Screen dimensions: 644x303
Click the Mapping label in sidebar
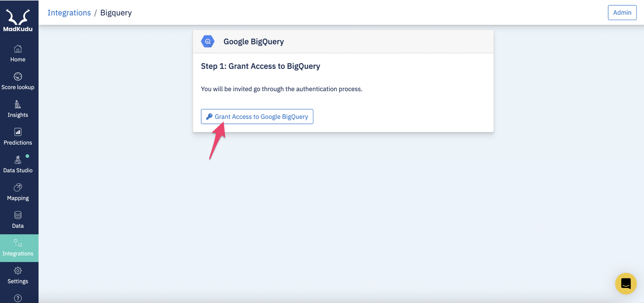(18, 198)
